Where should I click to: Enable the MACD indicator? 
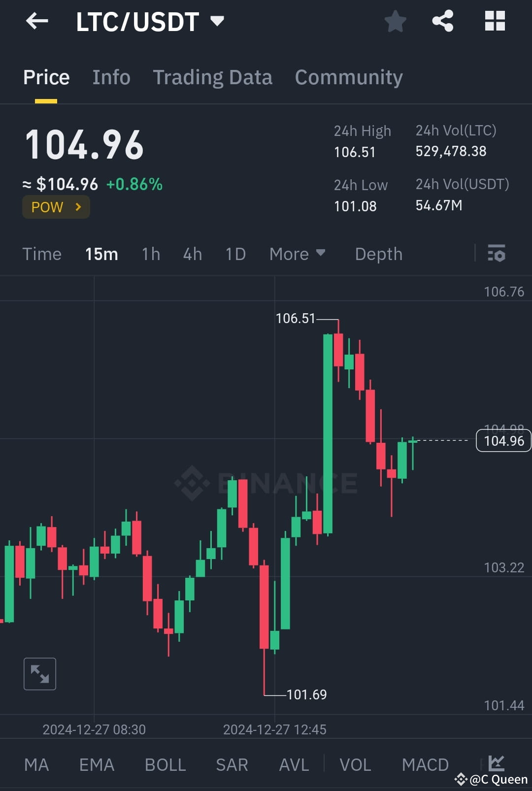[x=425, y=764]
